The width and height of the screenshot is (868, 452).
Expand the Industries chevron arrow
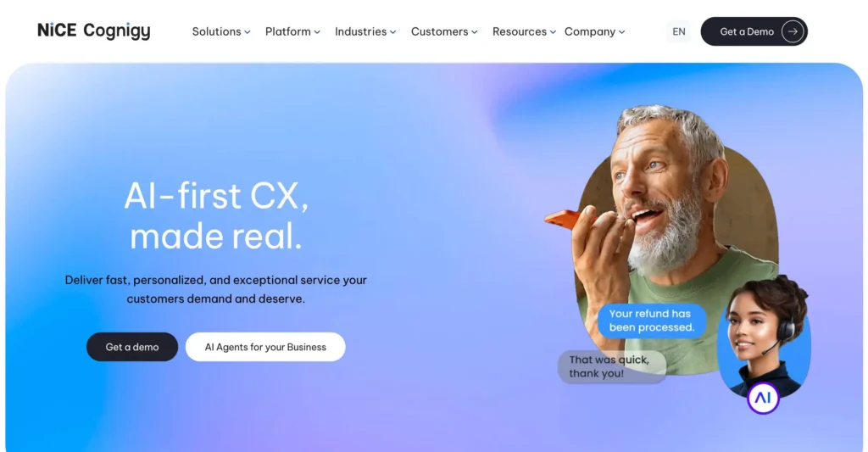393,32
